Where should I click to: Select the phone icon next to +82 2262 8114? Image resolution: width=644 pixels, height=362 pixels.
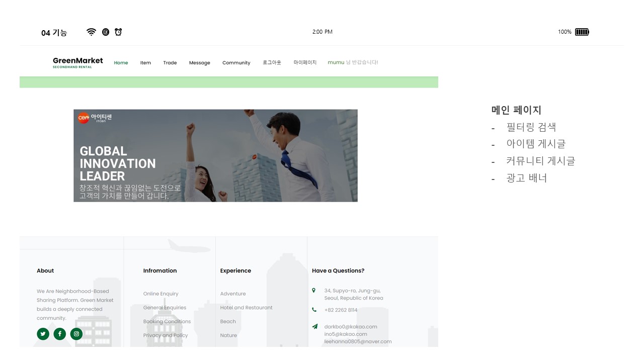tap(314, 310)
